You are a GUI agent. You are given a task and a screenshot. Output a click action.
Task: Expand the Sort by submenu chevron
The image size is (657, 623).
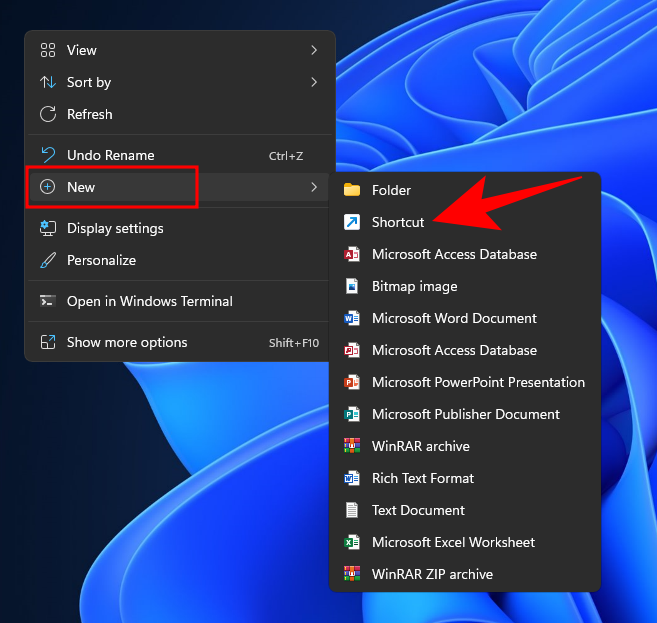click(x=313, y=82)
